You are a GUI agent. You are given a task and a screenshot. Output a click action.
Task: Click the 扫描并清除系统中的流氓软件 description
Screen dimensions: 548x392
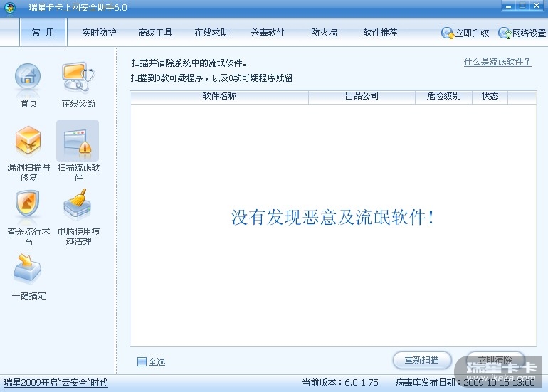tap(189, 63)
